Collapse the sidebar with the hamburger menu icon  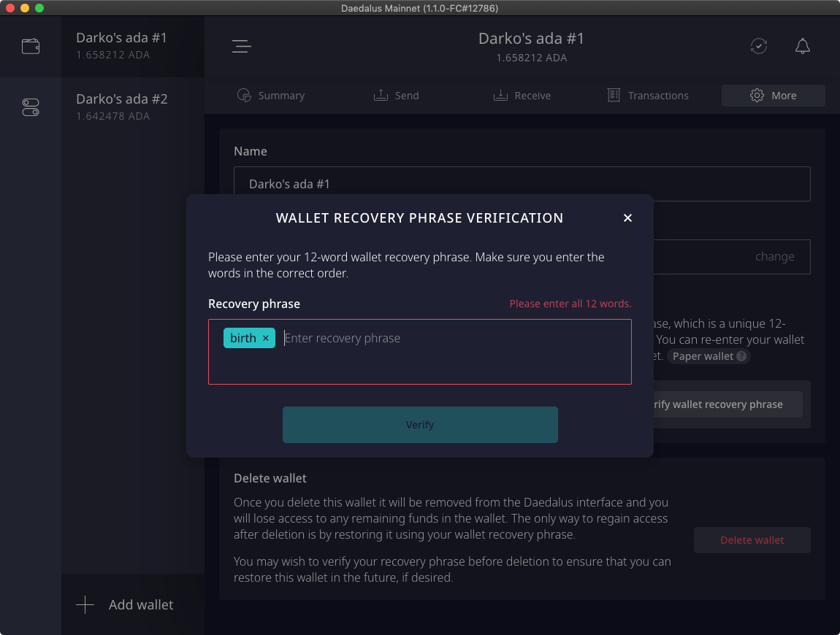coord(242,47)
